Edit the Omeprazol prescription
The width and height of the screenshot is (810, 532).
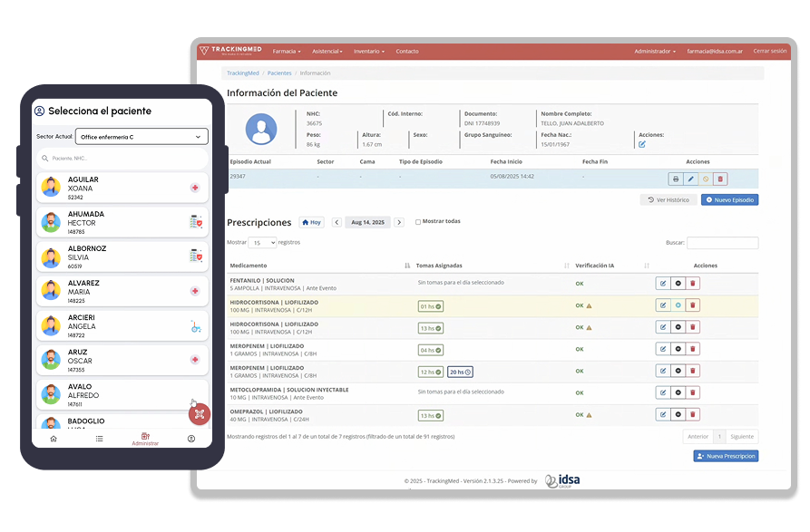pos(663,414)
